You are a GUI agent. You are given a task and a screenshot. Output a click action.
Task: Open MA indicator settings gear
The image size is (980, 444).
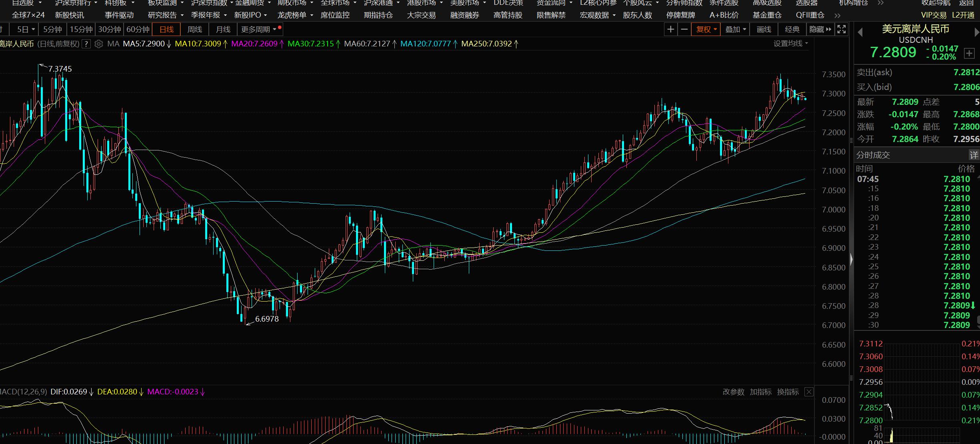(x=98, y=44)
